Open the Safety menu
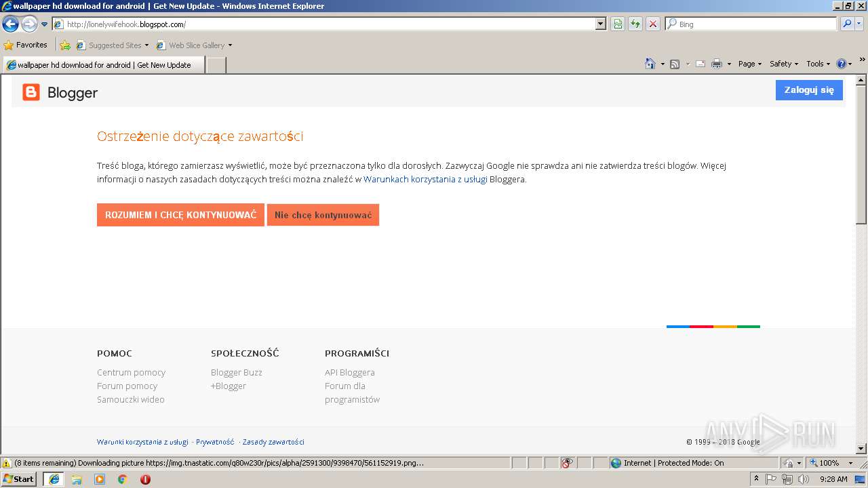 [784, 64]
